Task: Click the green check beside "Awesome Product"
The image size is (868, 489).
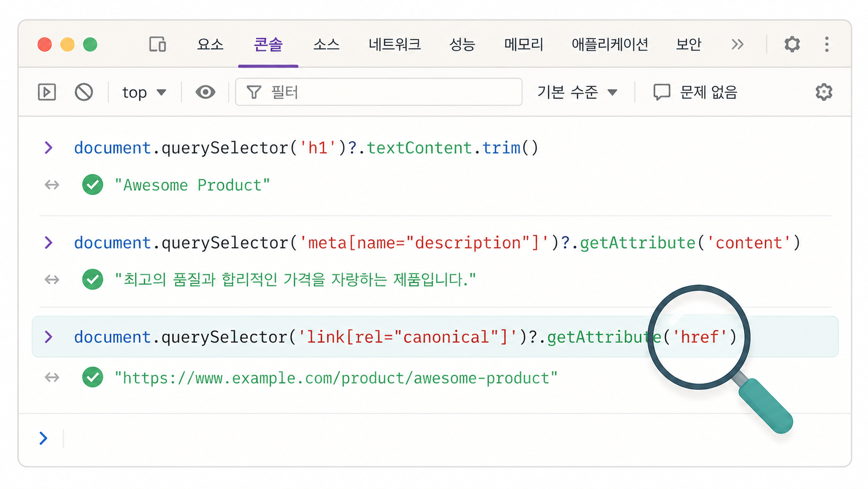Action: click(92, 184)
